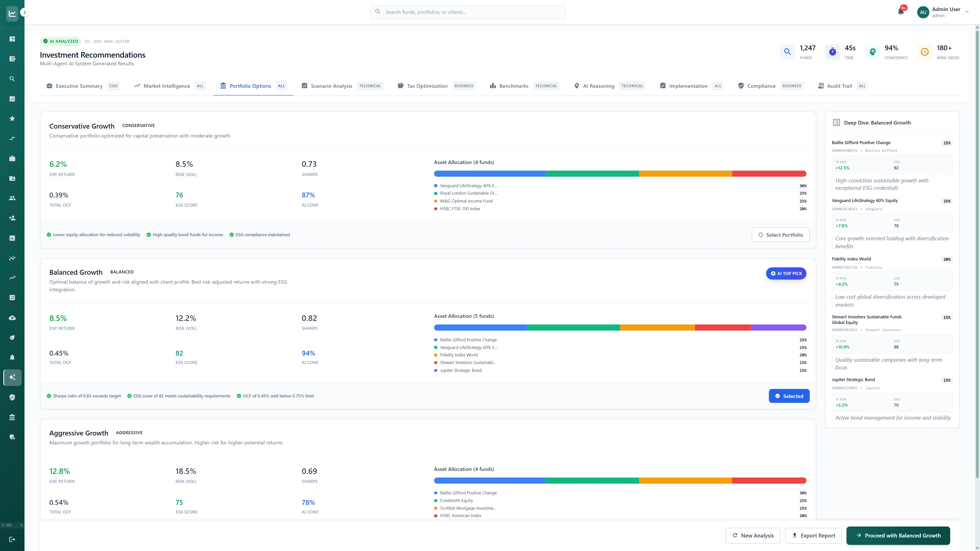The height and width of the screenshot is (551, 980).
Task: Switch to the Scenario Analysis tab
Action: pos(331,85)
